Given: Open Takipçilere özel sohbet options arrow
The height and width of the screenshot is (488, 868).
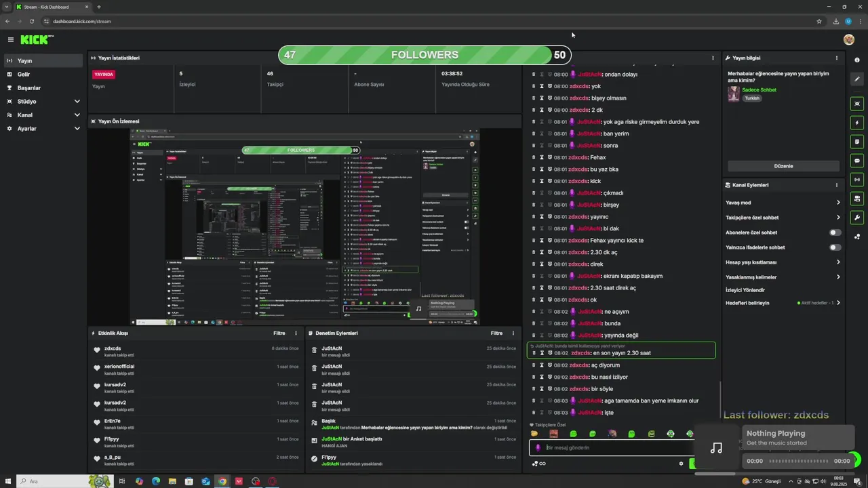Looking at the screenshot, I should click(x=838, y=218).
